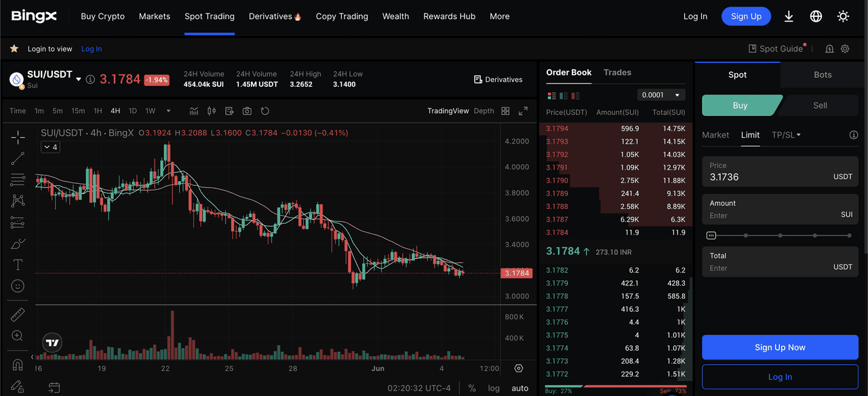Select the brush drawing tool
The width and height of the screenshot is (868, 396).
pos(18,243)
